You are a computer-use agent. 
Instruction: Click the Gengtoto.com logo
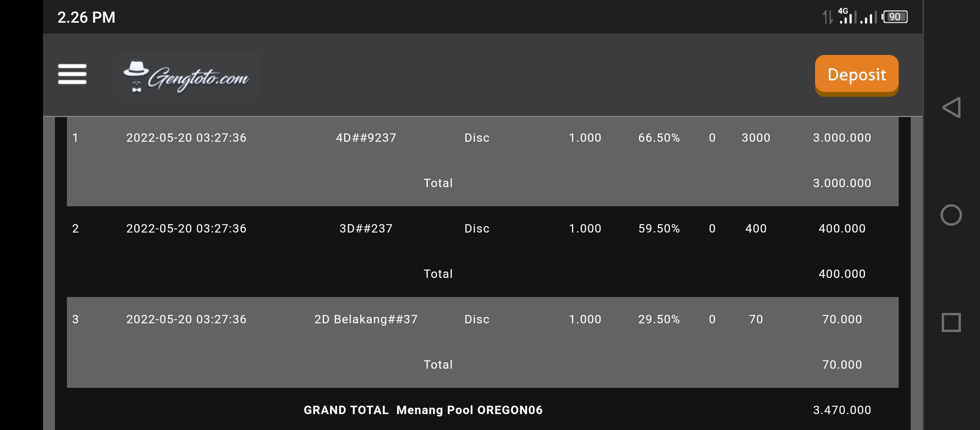(188, 75)
